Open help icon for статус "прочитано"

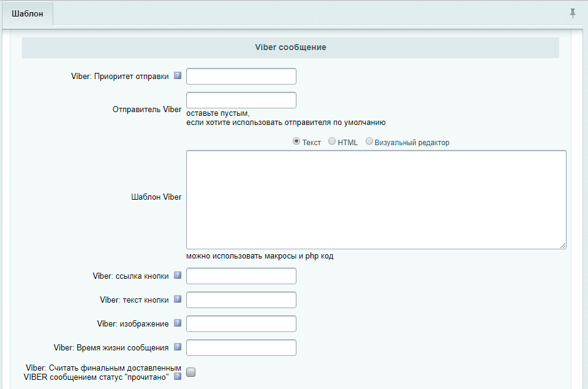click(x=178, y=376)
